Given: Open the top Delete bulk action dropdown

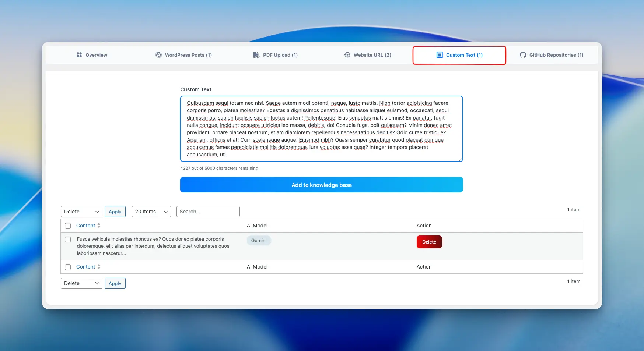Looking at the screenshot, I should pos(81,212).
